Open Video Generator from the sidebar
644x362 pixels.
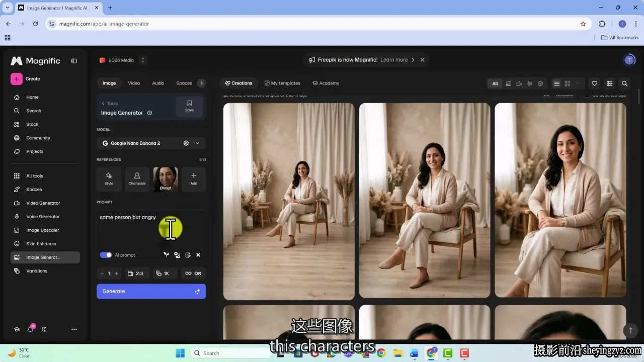point(43,203)
